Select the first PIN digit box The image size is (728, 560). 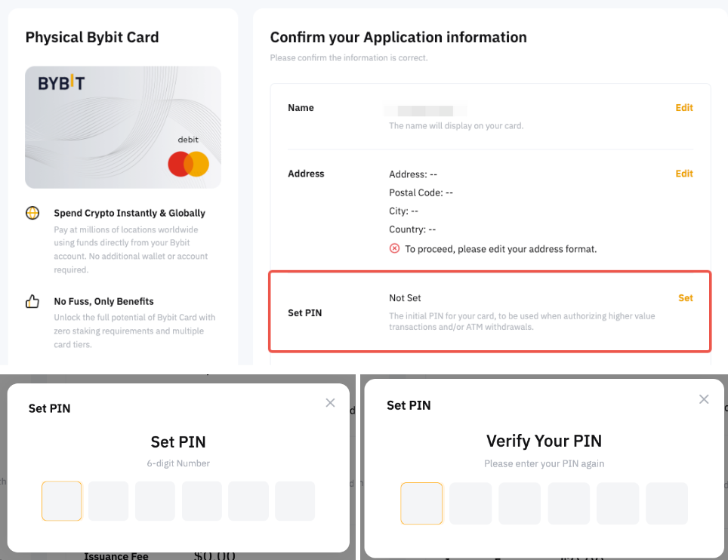(61, 500)
